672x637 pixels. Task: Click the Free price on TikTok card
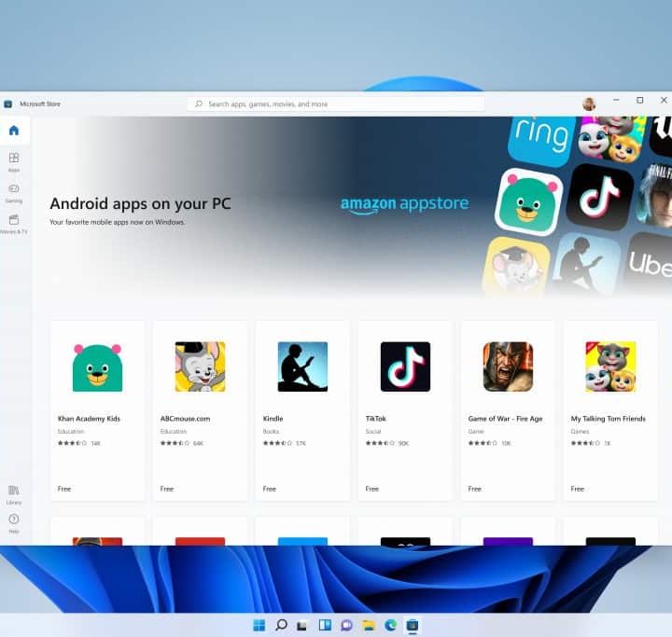pyautogui.click(x=372, y=489)
